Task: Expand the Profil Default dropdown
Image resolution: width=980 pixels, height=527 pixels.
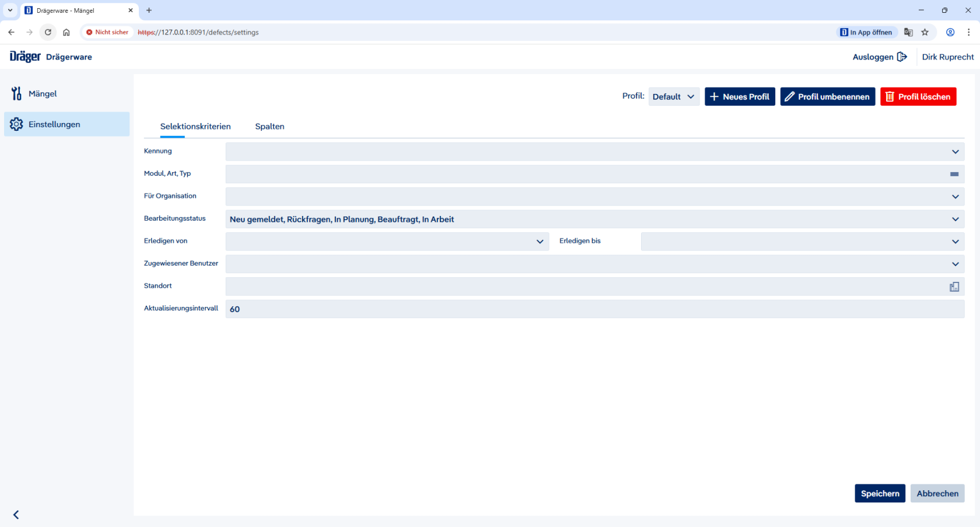Action: coord(674,97)
